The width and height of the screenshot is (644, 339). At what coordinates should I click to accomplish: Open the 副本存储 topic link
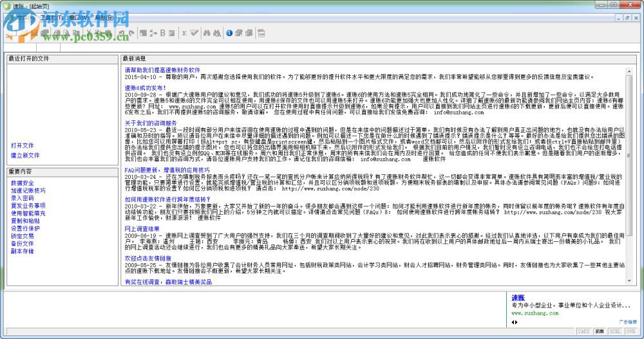coord(22,251)
